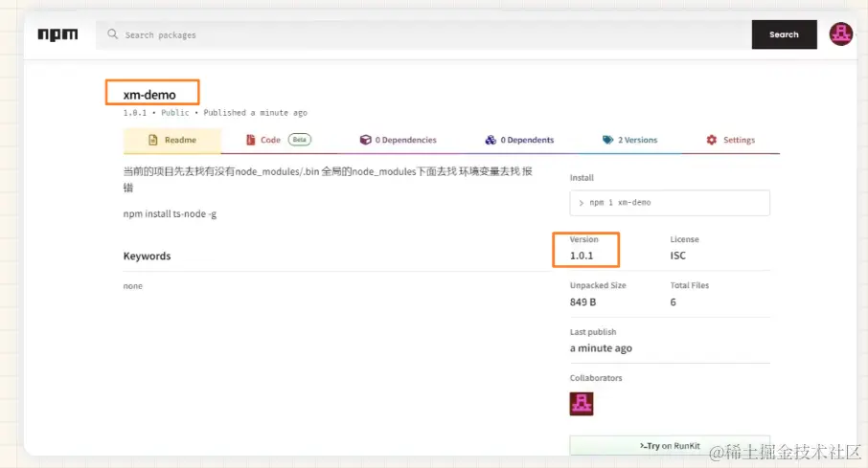
Task: Open the 0 Dependents tab
Action: pos(519,140)
